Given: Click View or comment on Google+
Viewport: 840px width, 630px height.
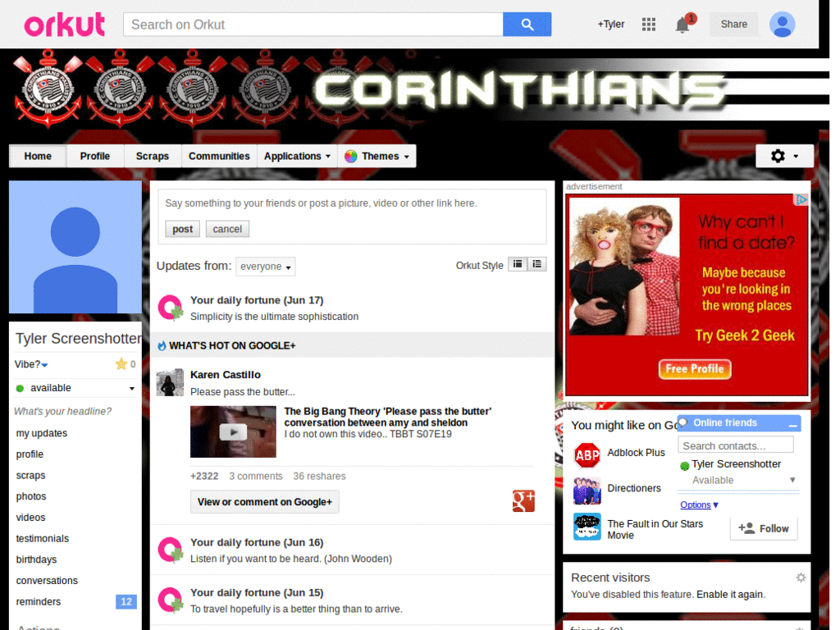Looking at the screenshot, I should (x=265, y=502).
